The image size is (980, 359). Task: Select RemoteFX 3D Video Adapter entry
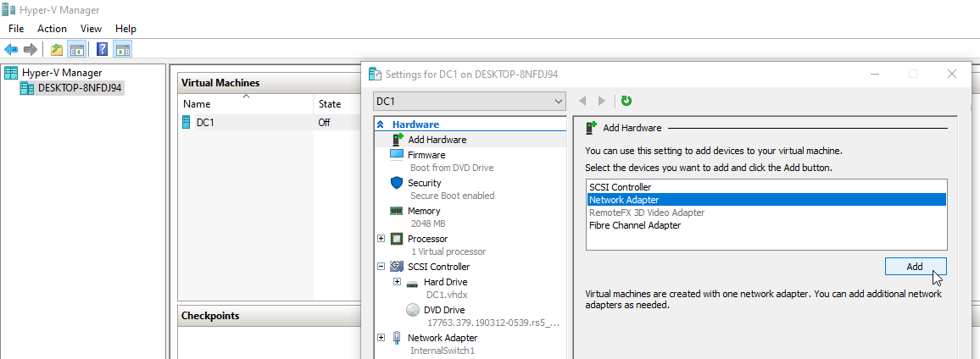click(x=766, y=213)
